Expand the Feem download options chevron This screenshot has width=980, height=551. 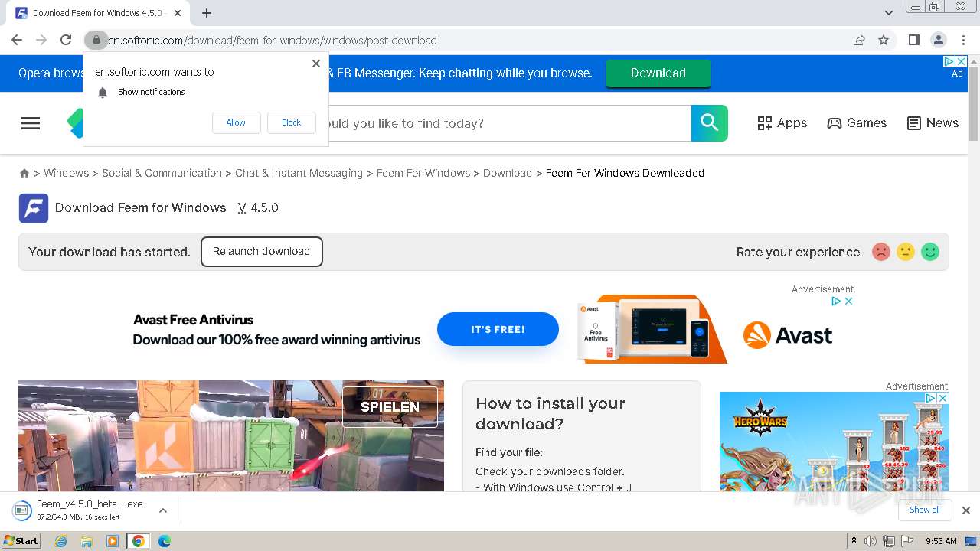[x=163, y=510]
